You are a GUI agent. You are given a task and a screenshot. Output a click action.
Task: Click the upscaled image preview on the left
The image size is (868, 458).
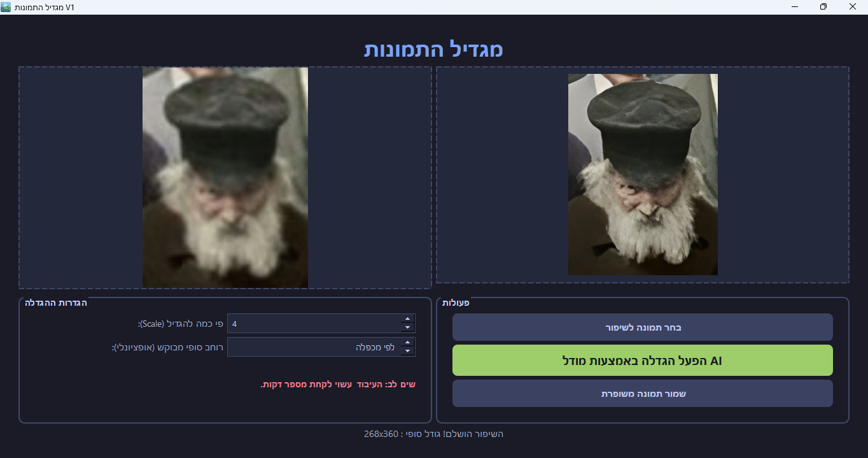tap(225, 178)
